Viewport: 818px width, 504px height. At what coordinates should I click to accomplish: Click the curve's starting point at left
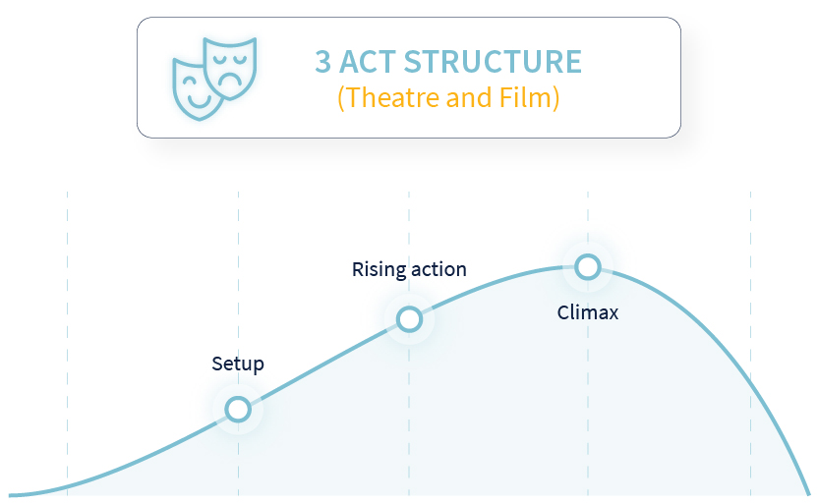(x=12, y=494)
